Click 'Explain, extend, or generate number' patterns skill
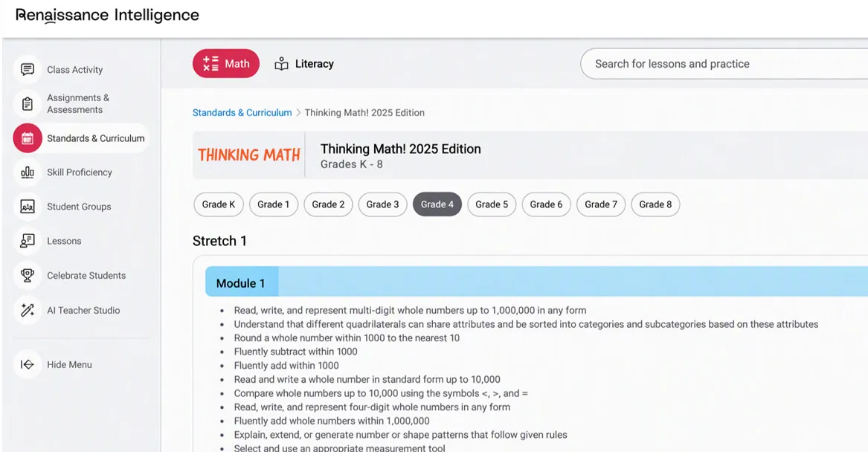The image size is (868, 452). [400, 435]
